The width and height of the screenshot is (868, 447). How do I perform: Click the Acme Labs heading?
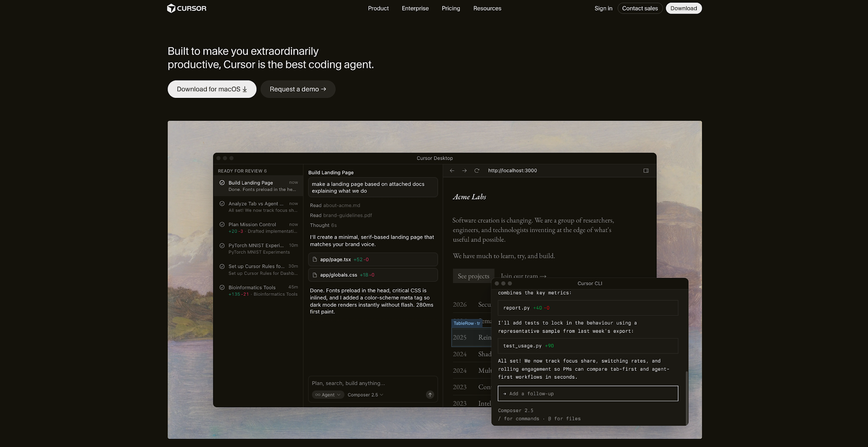coord(469,197)
